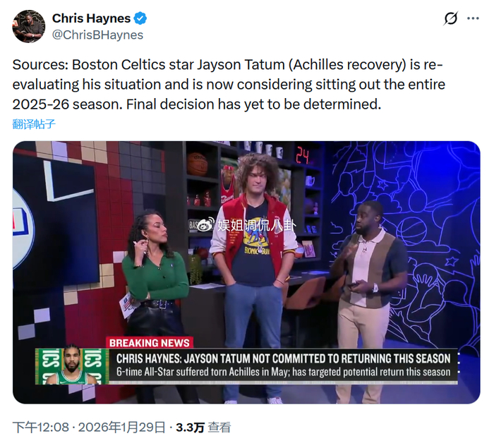494x448 pixels.
Task: Click the Chris Haynes display name
Action: point(91,18)
